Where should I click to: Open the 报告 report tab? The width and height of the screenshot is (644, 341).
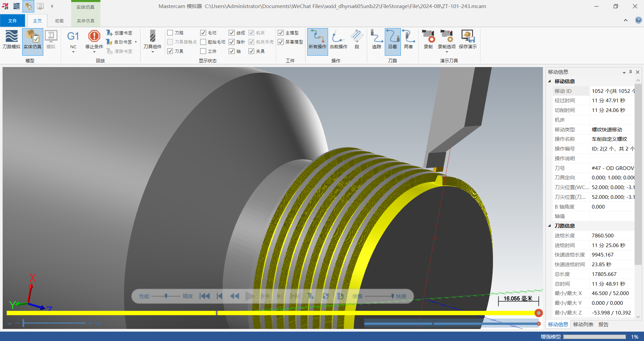coord(603,325)
